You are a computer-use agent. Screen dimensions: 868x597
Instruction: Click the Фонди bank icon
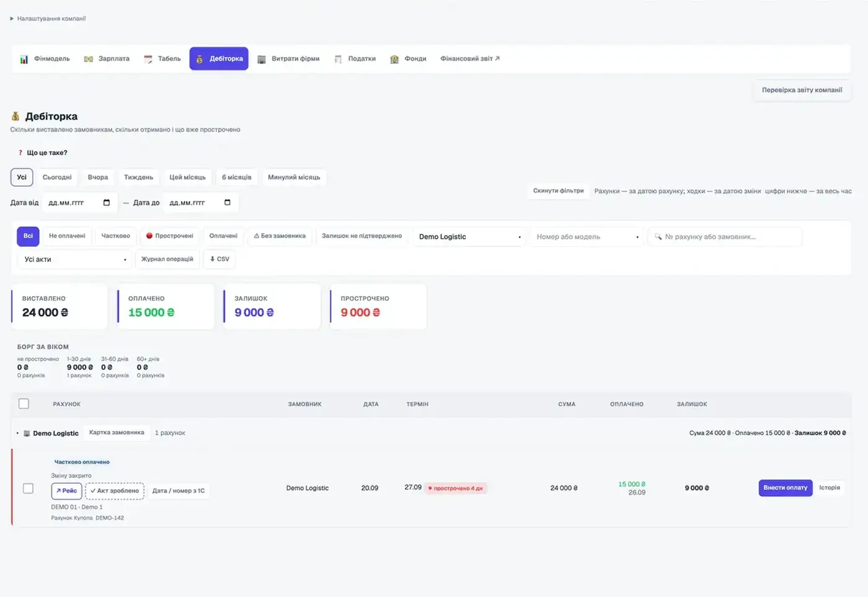point(394,59)
